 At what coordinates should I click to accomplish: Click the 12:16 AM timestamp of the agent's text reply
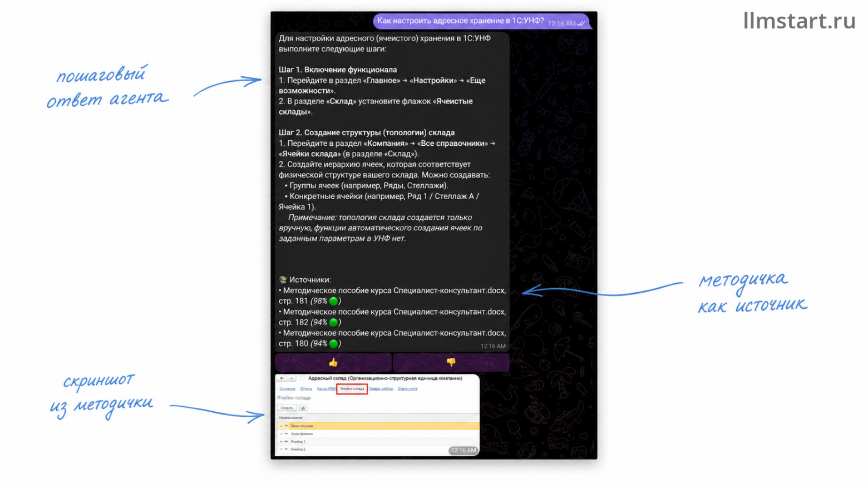tap(493, 346)
